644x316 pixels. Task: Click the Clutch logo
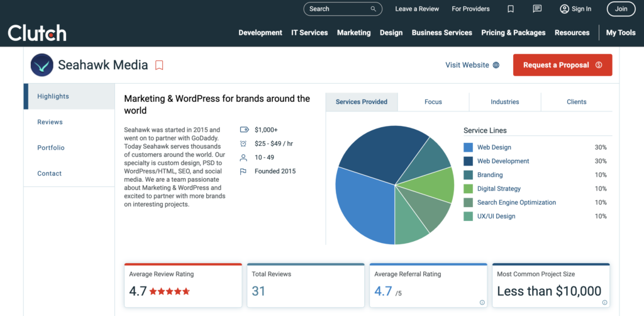pos(37,33)
